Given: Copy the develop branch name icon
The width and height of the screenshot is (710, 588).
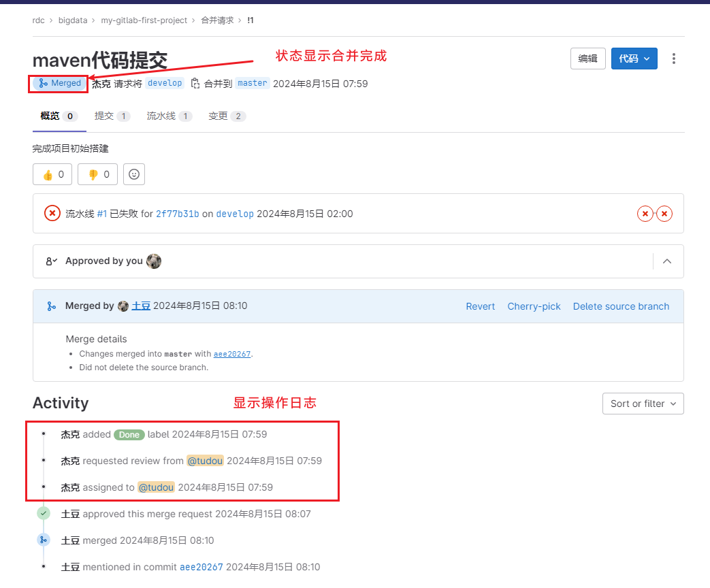Looking at the screenshot, I should (x=195, y=83).
